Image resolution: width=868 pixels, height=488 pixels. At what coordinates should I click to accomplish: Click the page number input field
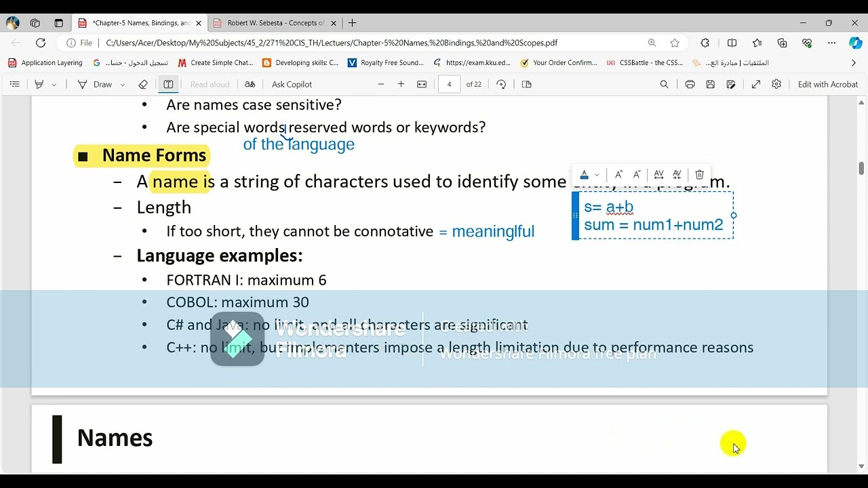[x=449, y=85]
